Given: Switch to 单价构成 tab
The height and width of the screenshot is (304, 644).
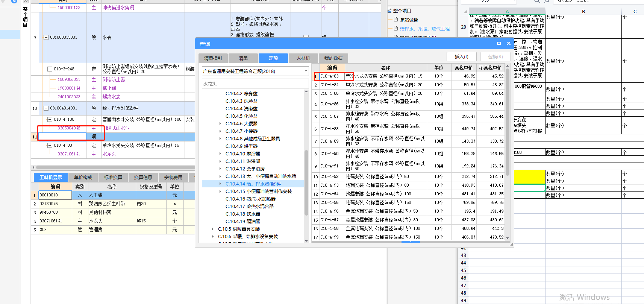Looking at the screenshot, I should pos(83,177).
